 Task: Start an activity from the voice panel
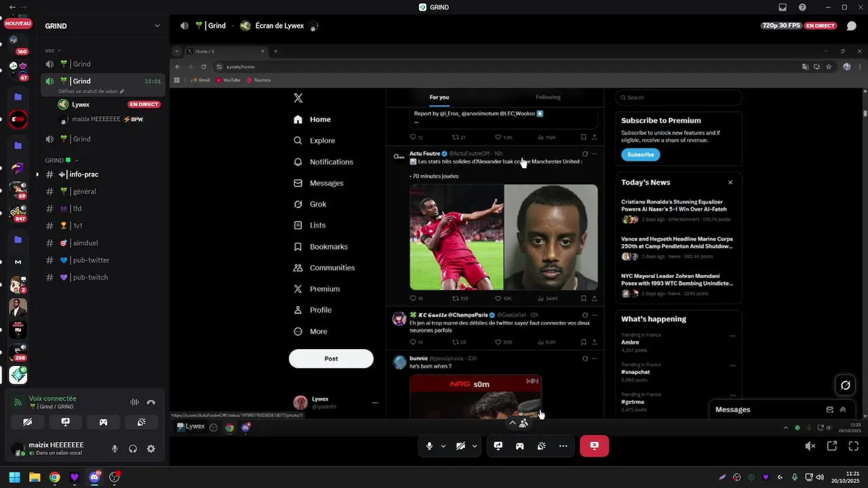tap(103, 422)
